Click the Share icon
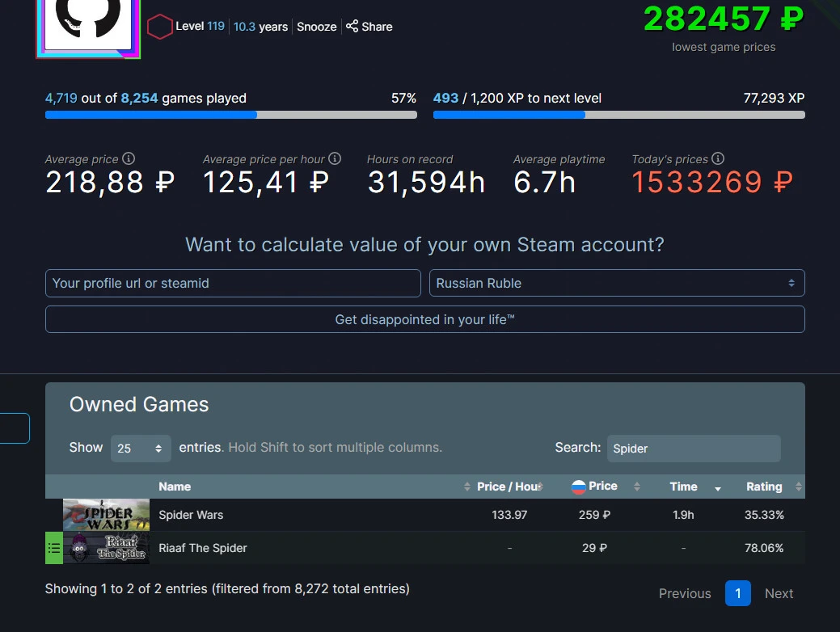The image size is (840, 632). click(352, 26)
